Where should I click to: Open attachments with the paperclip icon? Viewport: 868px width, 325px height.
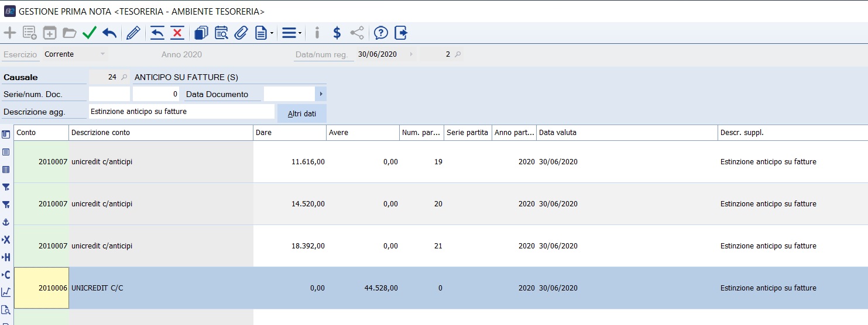(241, 33)
